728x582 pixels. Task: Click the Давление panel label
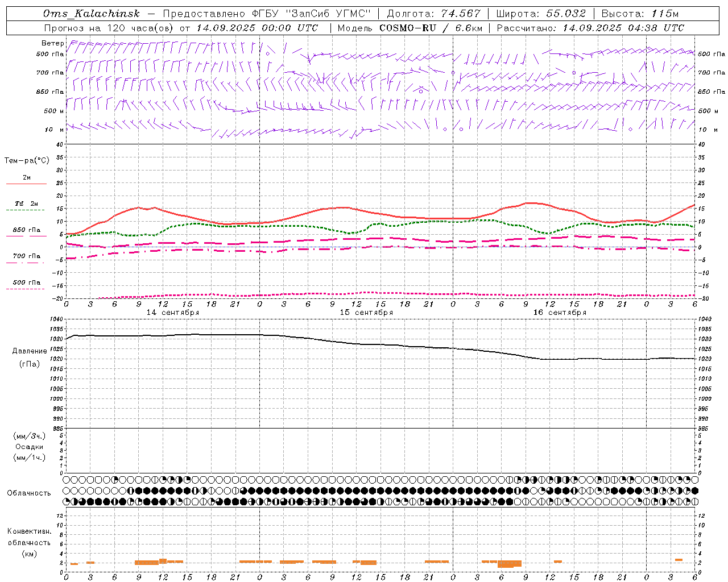tap(30, 351)
